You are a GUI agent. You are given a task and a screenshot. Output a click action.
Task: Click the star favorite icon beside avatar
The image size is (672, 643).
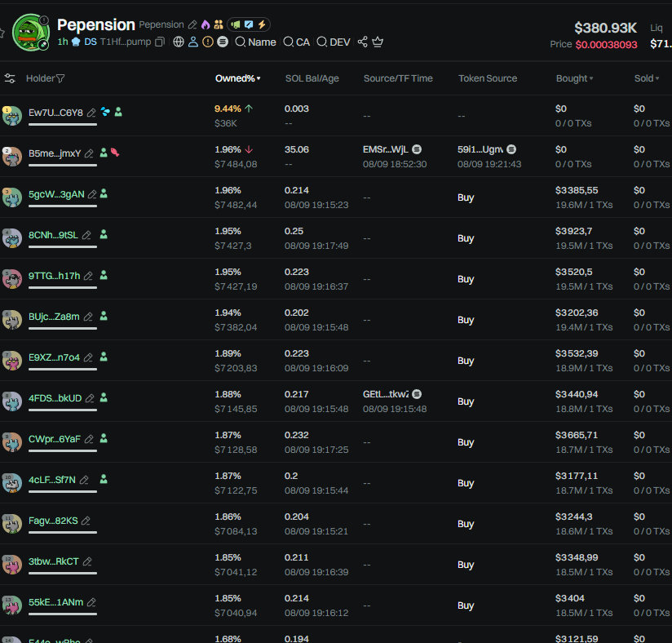click(2, 33)
